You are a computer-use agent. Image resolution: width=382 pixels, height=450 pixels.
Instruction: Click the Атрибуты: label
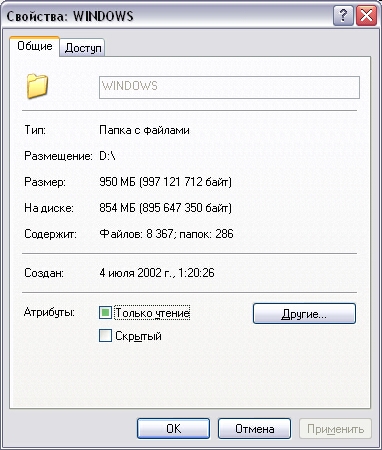49,312
